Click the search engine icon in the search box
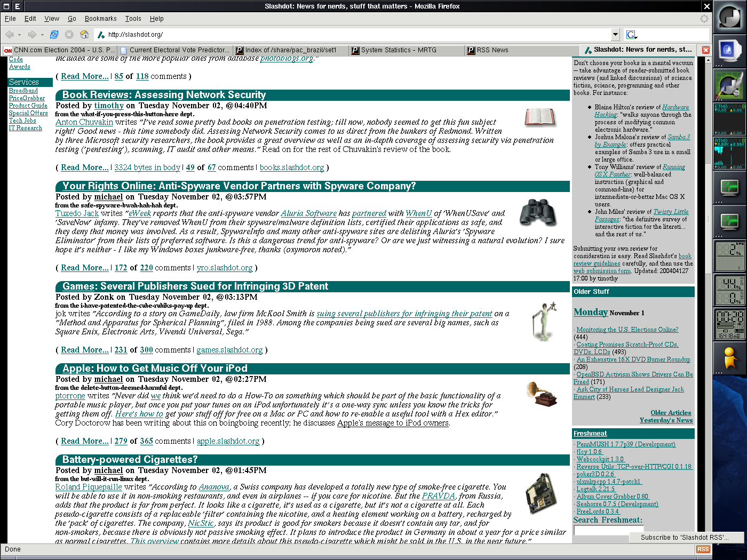The image size is (747, 560). coord(632,35)
